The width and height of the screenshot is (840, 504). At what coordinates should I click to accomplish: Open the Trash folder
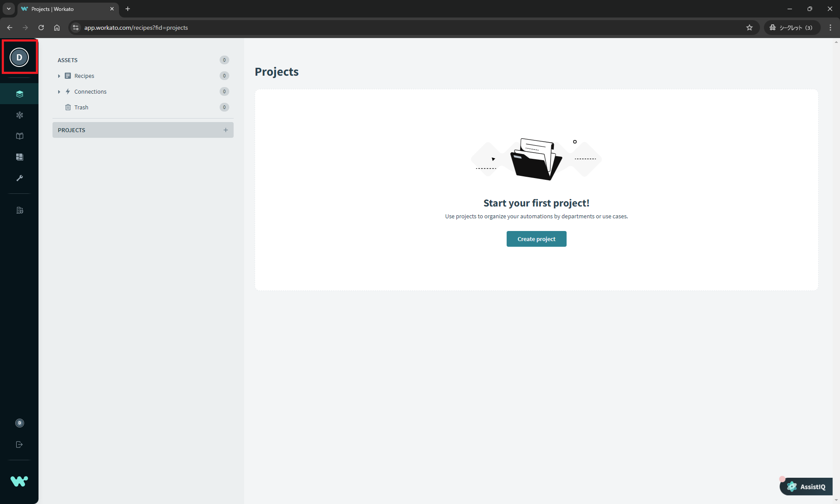(81, 108)
